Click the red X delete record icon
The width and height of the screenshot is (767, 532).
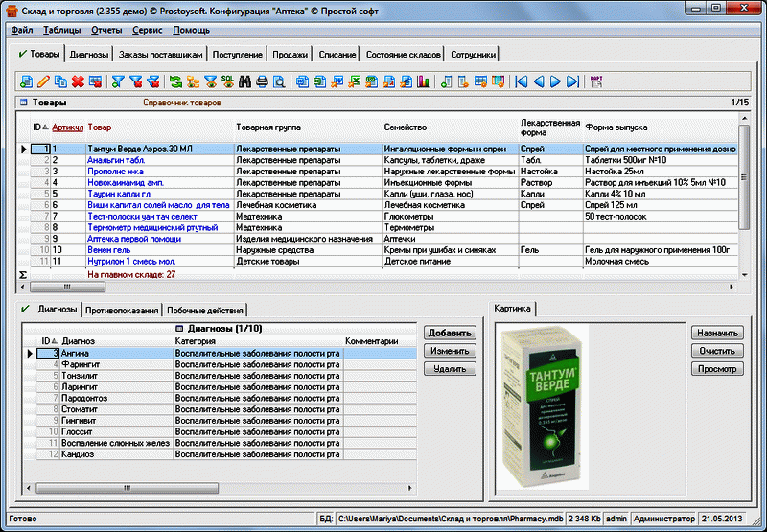78,82
